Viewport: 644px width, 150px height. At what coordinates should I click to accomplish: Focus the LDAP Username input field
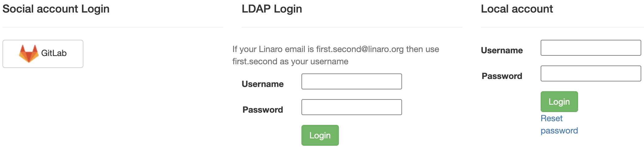click(x=351, y=81)
